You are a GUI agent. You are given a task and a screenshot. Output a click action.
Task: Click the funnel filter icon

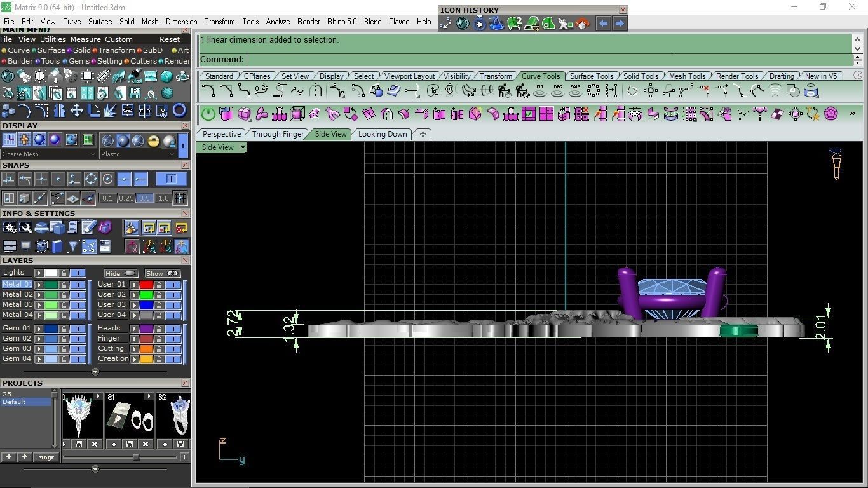pos(73,247)
